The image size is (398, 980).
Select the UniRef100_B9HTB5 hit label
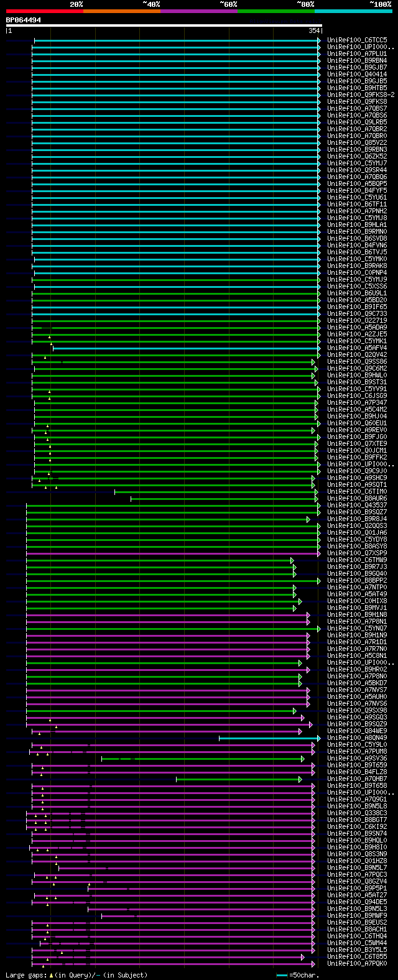pyautogui.click(x=357, y=88)
